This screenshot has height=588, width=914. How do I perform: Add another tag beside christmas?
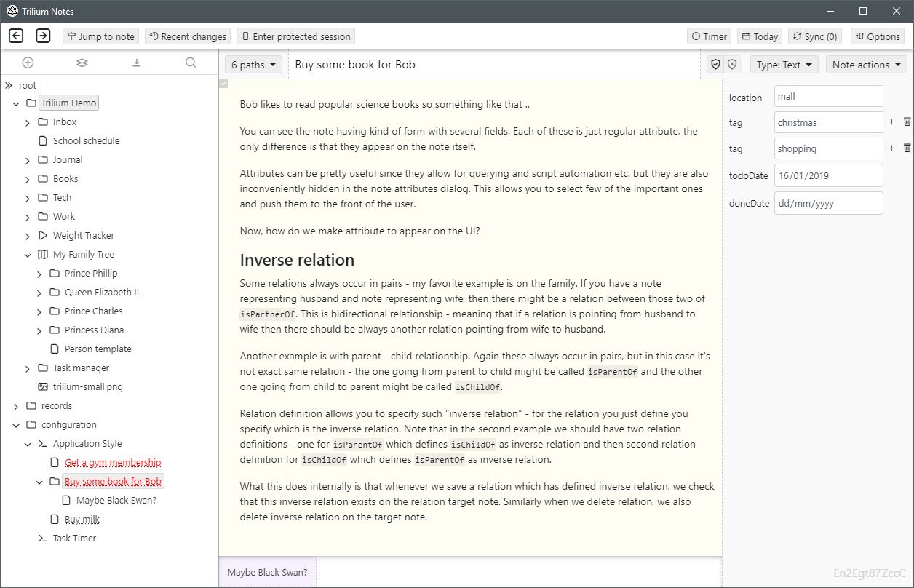pos(891,122)
